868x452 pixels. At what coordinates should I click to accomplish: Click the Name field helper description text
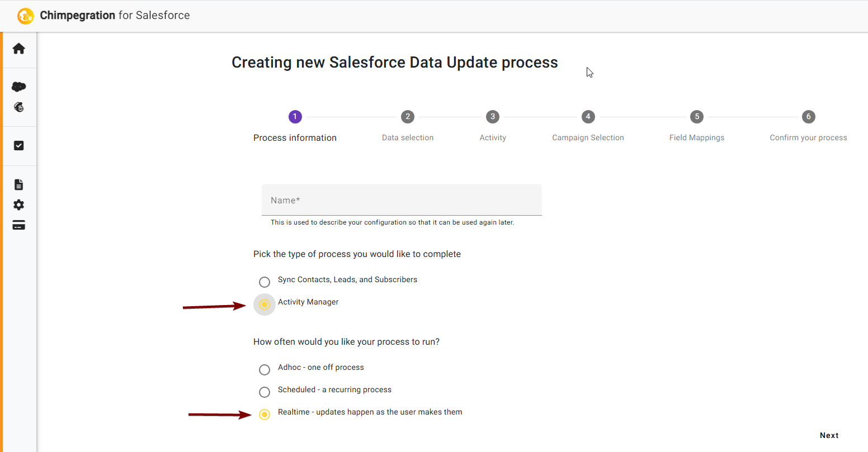393,222
